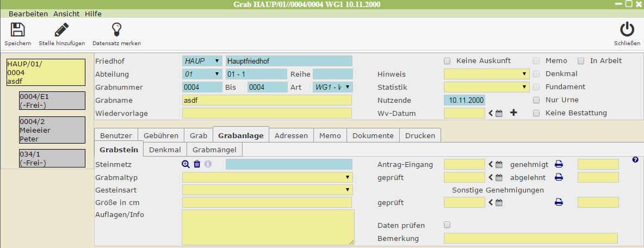
Task: Click the printer icon beside genehmigt
Action: pyautogui.click(x=559, y=164)
